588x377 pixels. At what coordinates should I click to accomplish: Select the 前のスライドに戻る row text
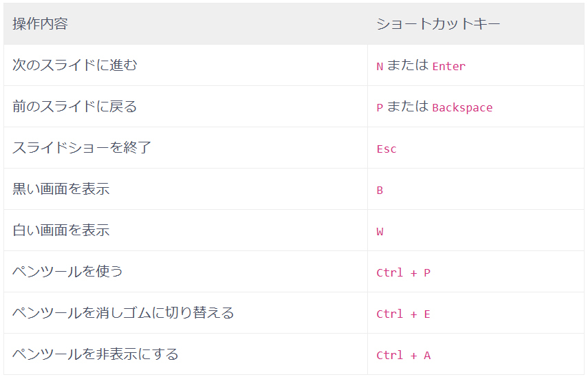click(x=75, y=107)
